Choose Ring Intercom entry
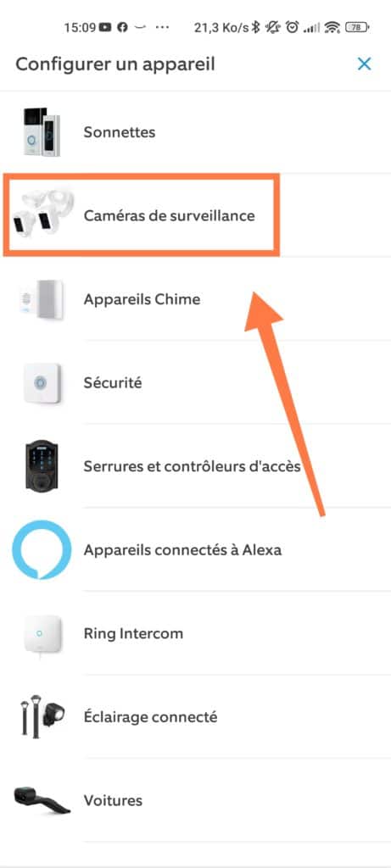This screenshot has width=391, height=868. 195,633
